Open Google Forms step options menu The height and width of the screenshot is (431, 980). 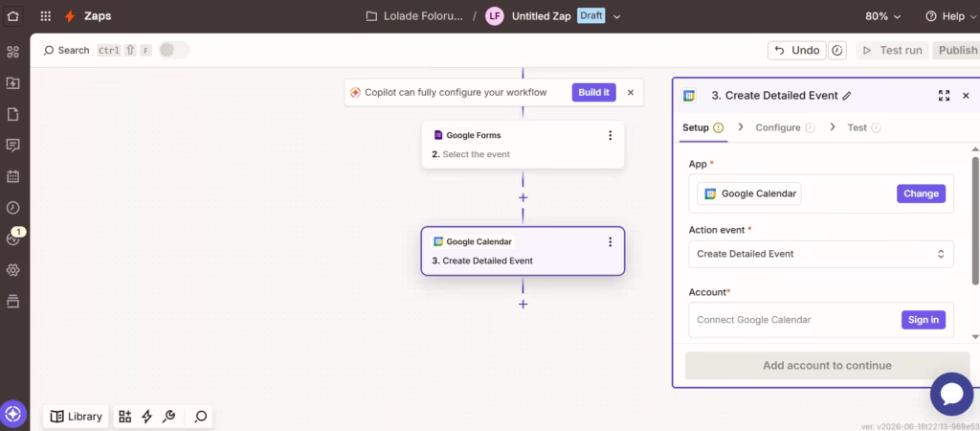coord(610,136)
